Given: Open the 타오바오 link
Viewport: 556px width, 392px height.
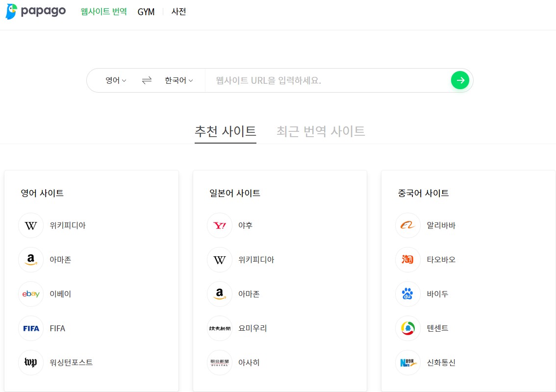Looking at the screenshot, I should click(441, 260).
